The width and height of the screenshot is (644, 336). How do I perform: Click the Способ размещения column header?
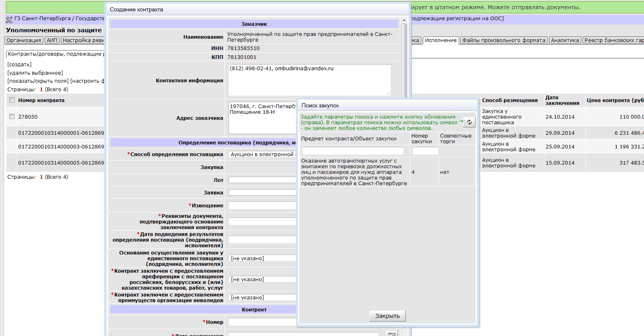[x=510, y=100]
